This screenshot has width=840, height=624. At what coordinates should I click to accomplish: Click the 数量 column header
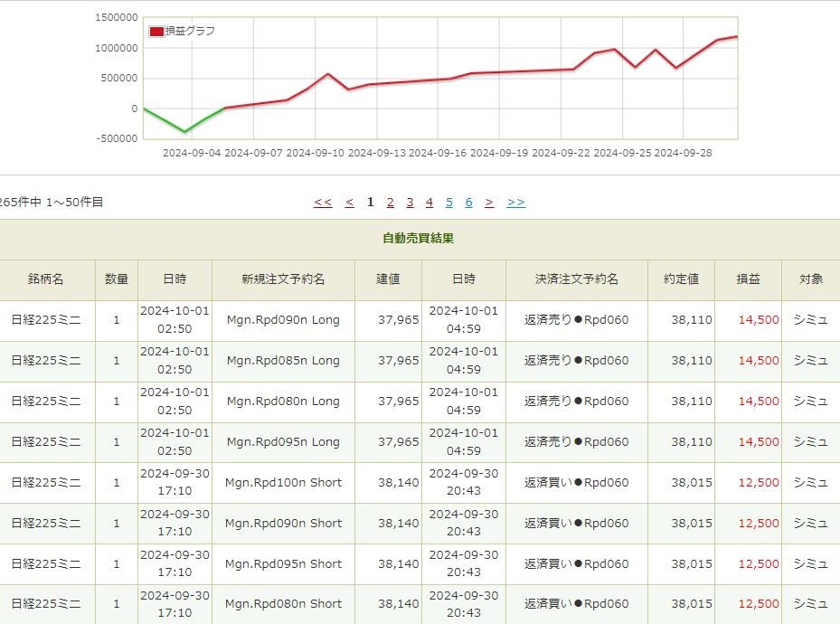(117, 279)
